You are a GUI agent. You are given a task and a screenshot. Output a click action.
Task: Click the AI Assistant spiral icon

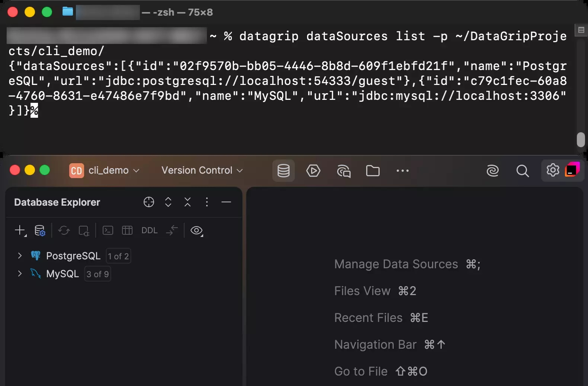click(x=492, y=171)
